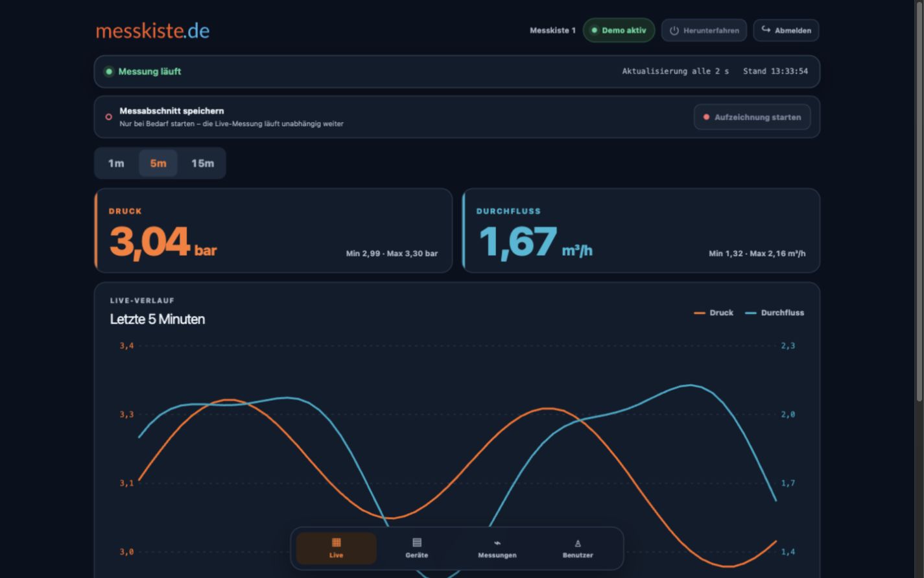The height and width of the screenshot is (578, 924).
Task: Click the Herunterfahren power button
Action: pyautogui.click(x=704, y=30)
